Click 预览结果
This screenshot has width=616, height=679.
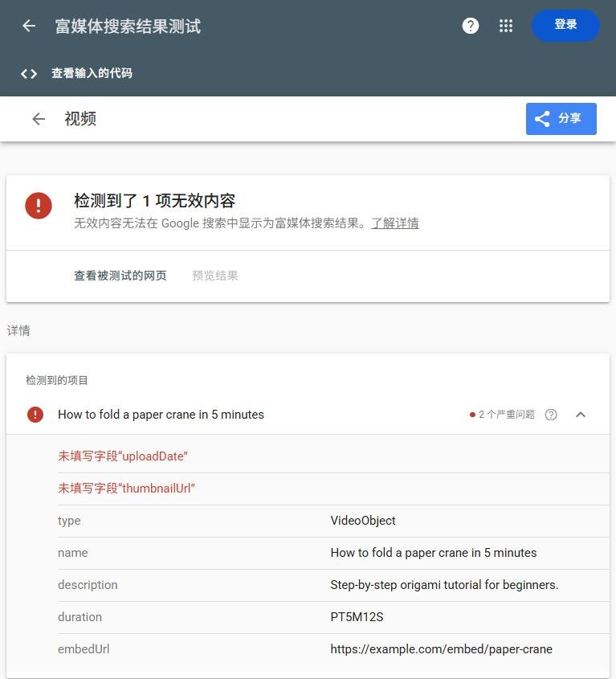215,276
